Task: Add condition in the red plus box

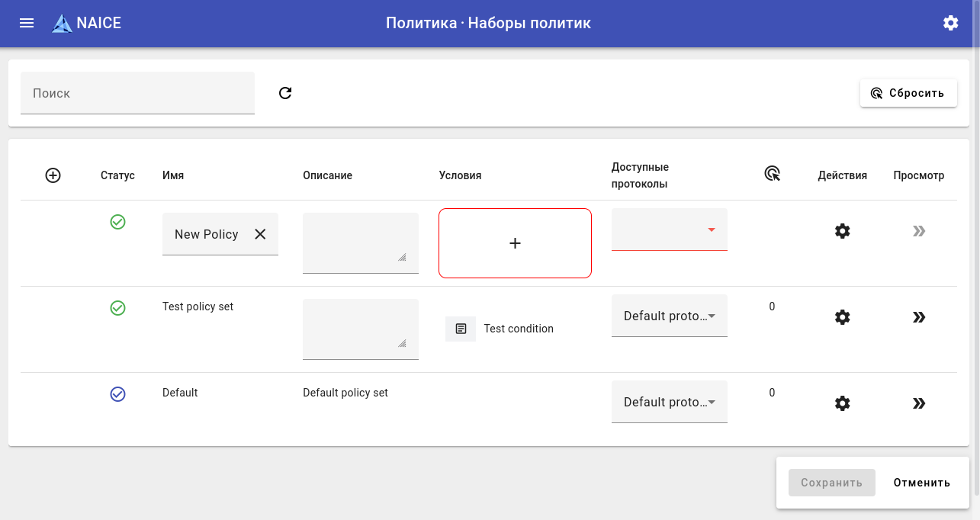Action: 515,243
